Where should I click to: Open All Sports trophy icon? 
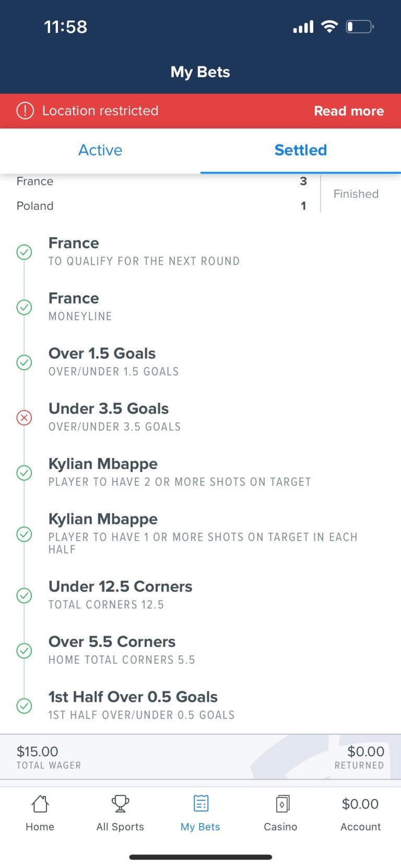120,804
